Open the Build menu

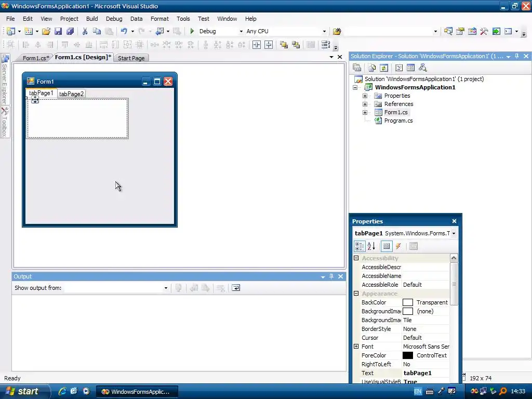[x=92, y=19]
